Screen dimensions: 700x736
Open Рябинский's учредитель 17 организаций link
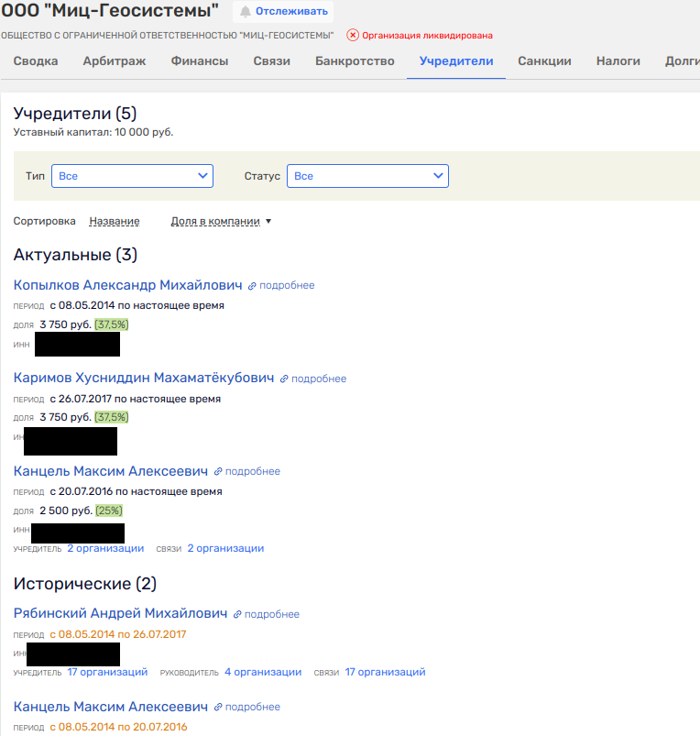click(x=107, y=672)
